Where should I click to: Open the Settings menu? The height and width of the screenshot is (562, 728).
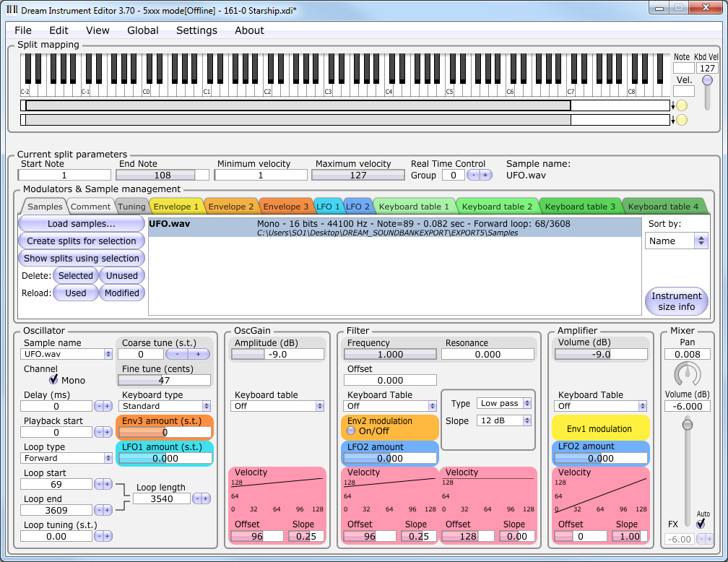tap(197, 30)
